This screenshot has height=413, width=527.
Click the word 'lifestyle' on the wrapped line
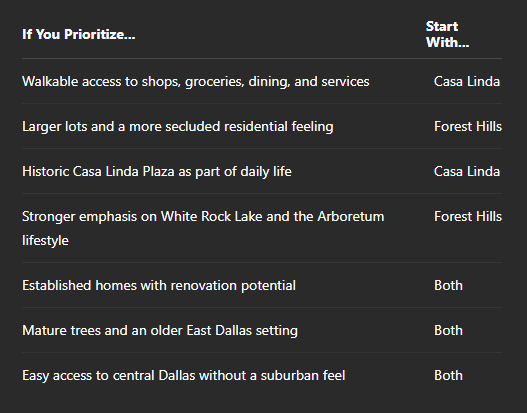point(45,241)
